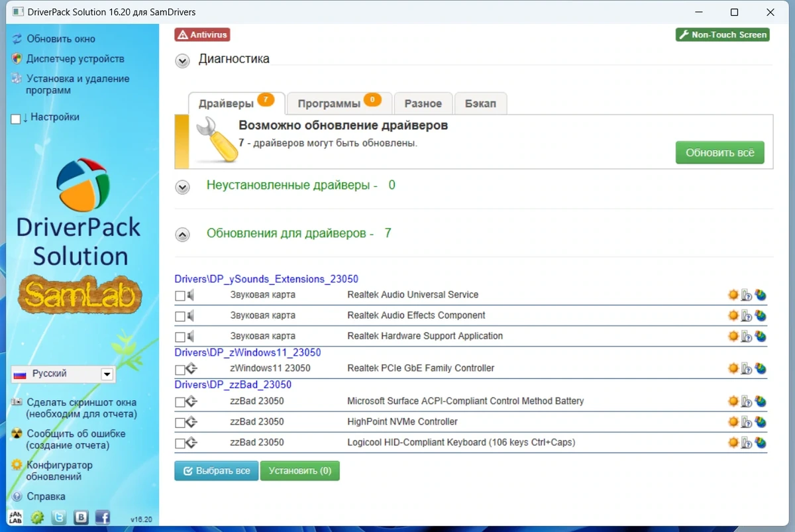Click globe icon for Realtek Hardware Support Application
This screenshot has width=795, height=532.
pyautogui.click(x=761, y=337)
